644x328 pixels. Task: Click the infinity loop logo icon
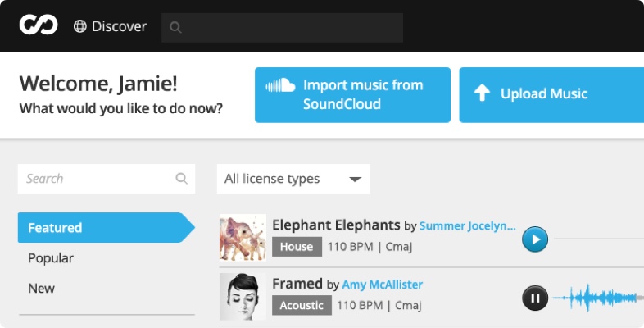click(x=39, y=25)
